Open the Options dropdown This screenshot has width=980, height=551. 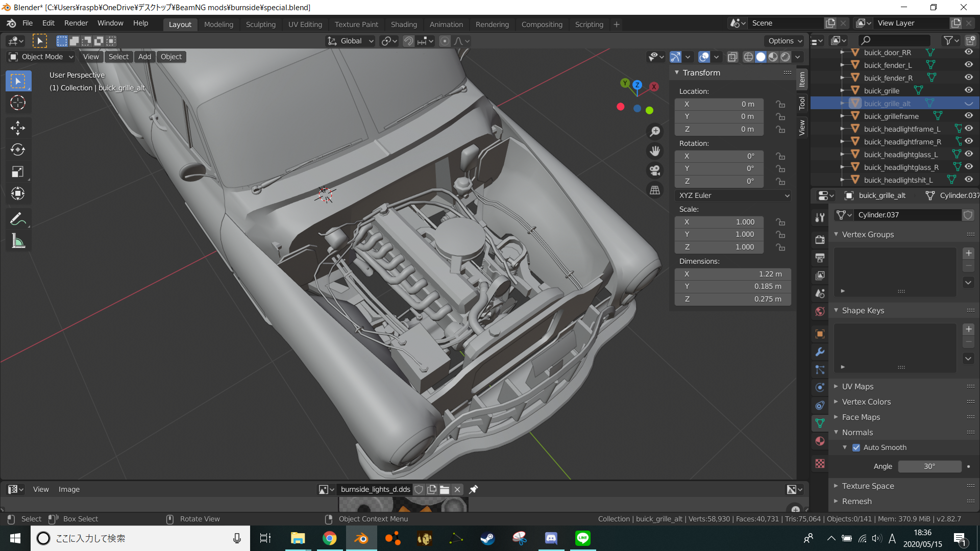pos(785,41)
